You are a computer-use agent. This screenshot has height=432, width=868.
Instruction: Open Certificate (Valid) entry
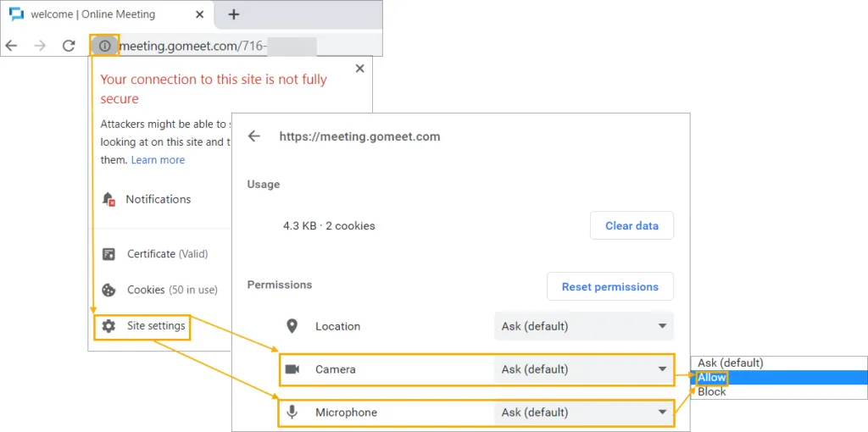pos(167,254)
